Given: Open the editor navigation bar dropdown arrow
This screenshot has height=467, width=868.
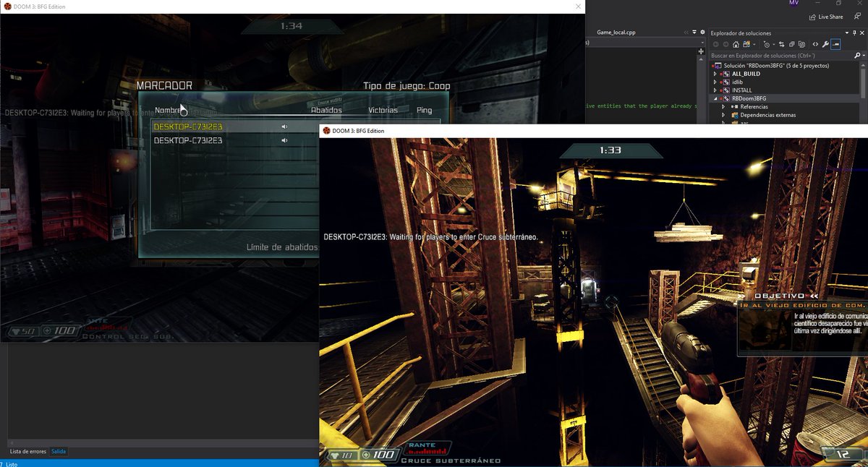Looking at the screenshot, I should (702, 43).
